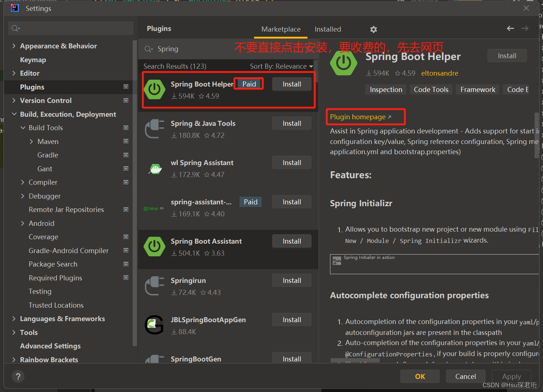Viewport: 543px width, 392px height.
Task: Click the settings search field
Action: (x=71, y=28)
